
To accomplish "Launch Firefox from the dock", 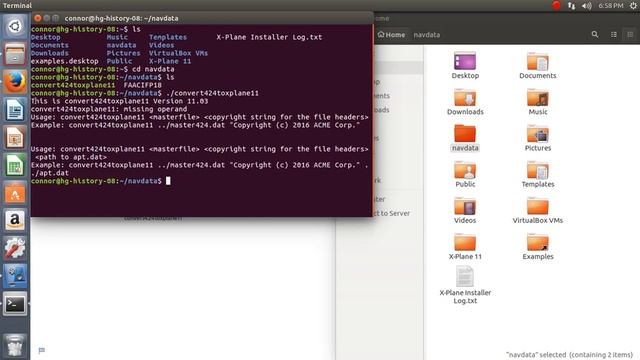I will tap(15, 82).
